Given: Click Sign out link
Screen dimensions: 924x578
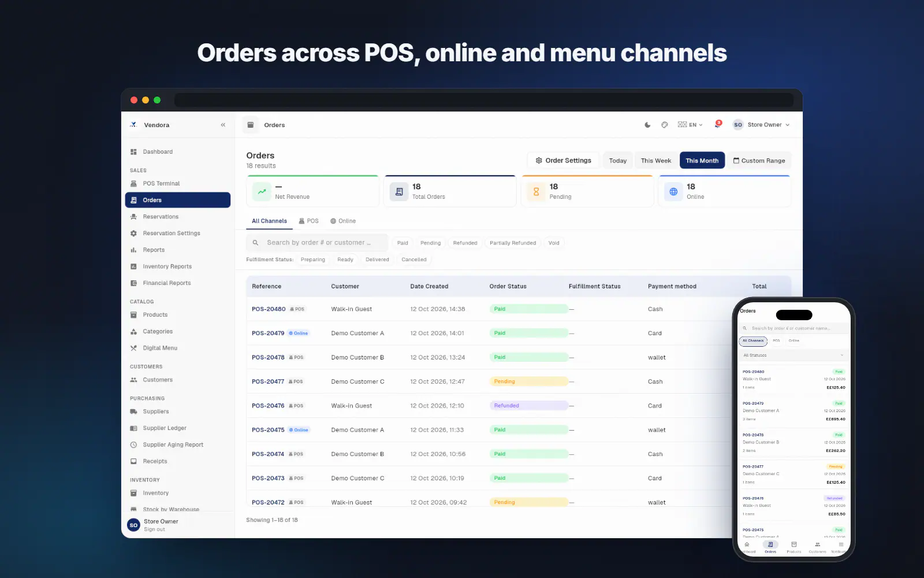Looking at the screenshot, I should (x=154, y=529).
